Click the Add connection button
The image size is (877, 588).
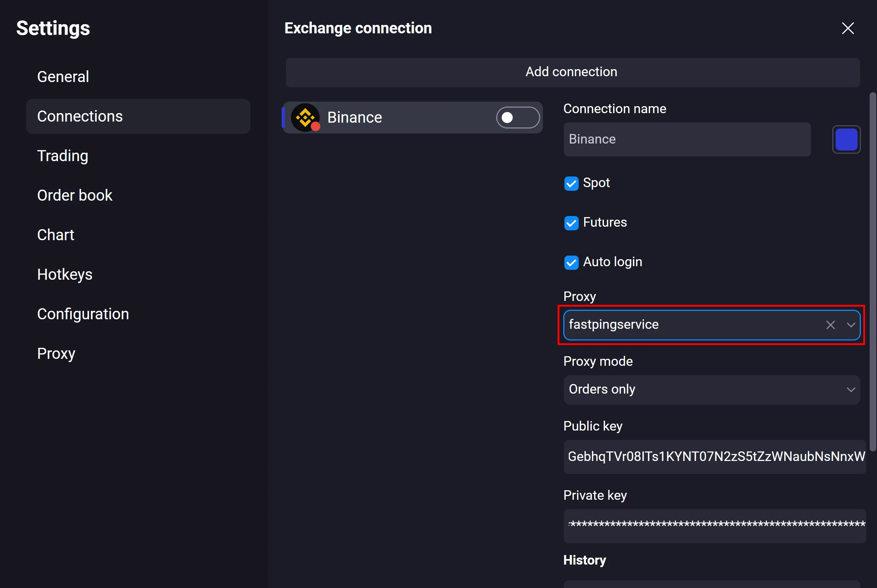point(572,72)
